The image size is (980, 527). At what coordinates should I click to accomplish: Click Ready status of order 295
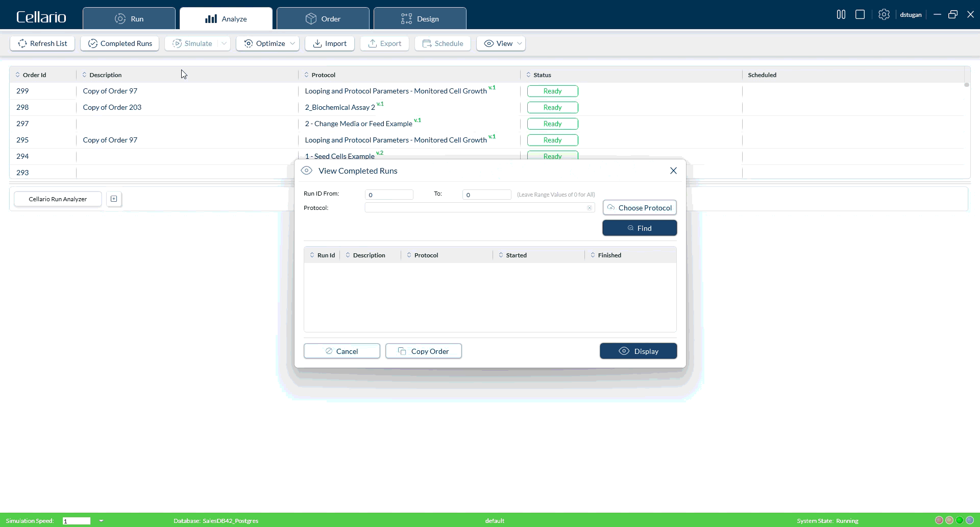[x=553, y=140]
